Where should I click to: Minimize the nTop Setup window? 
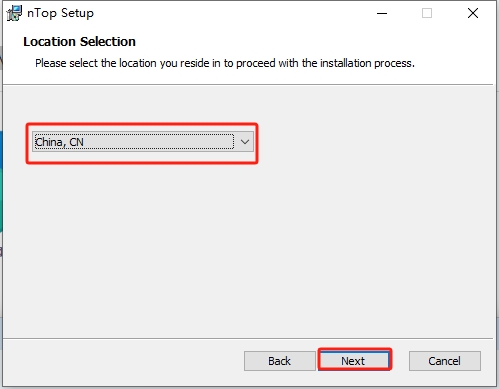[382, 13]
